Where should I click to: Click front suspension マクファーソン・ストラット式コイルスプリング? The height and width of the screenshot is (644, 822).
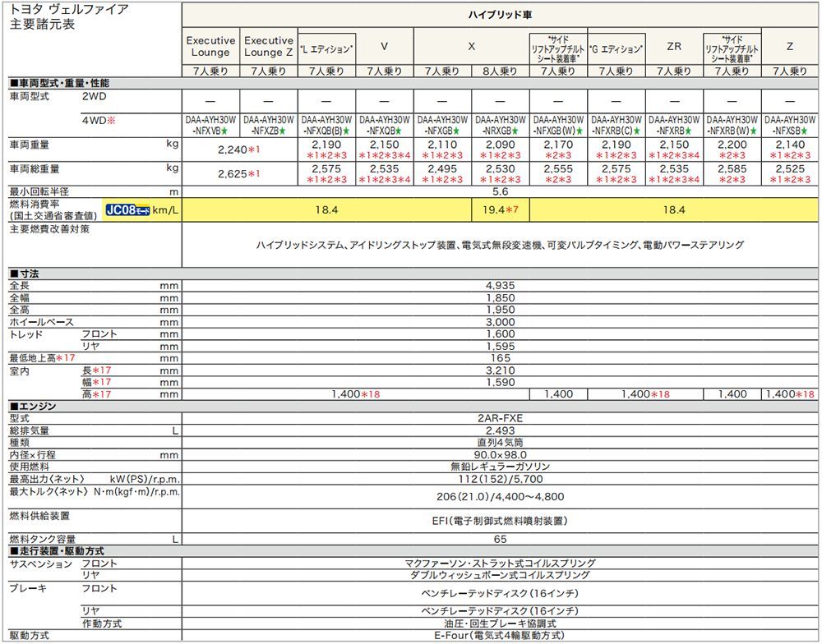(500, 563)
